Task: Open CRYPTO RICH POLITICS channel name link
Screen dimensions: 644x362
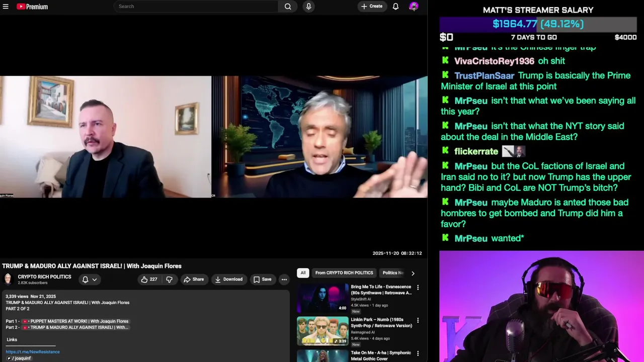Action: [44, 277]
